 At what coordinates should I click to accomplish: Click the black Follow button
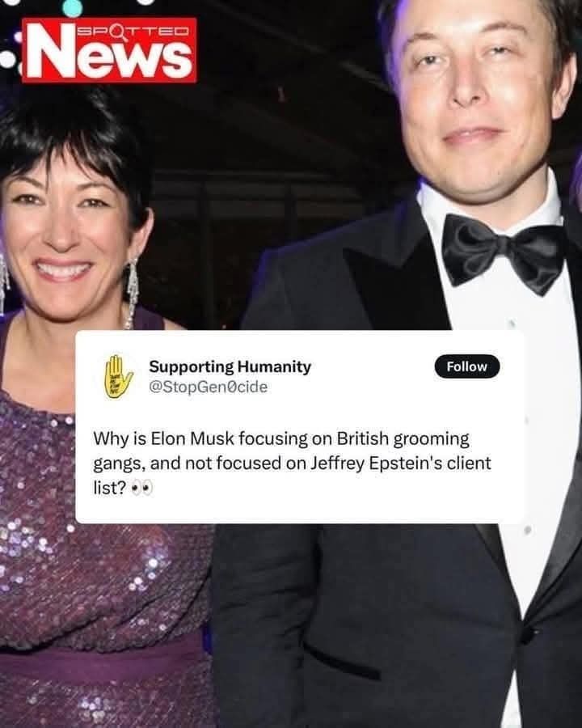point(467,366)
